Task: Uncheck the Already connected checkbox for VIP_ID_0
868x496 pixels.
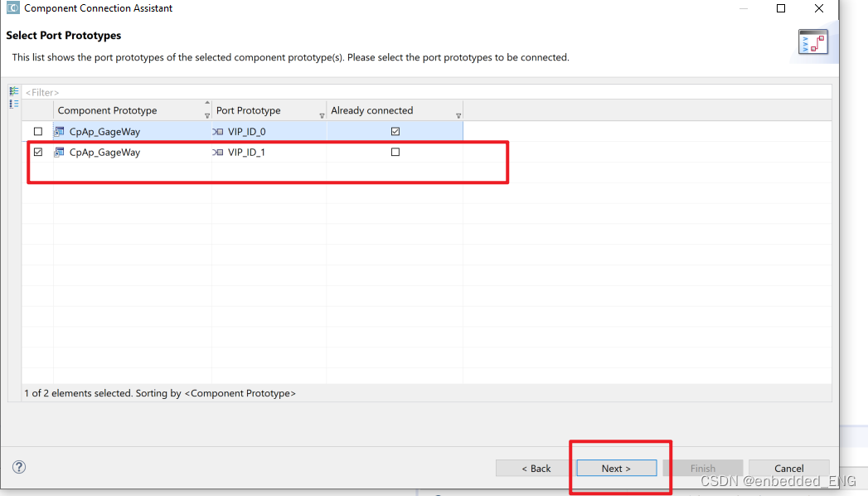Action: [x=395, y=130]
